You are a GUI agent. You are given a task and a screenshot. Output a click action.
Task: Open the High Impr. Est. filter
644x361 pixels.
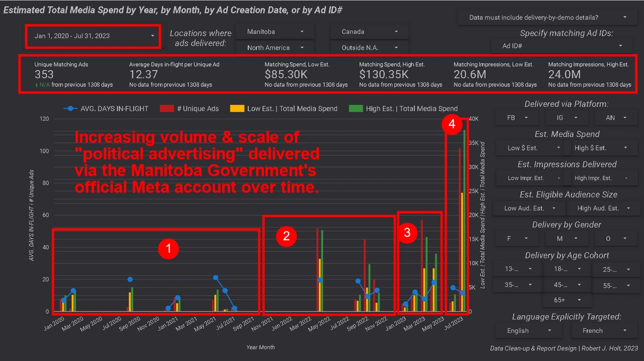click(x=603, y=178)
